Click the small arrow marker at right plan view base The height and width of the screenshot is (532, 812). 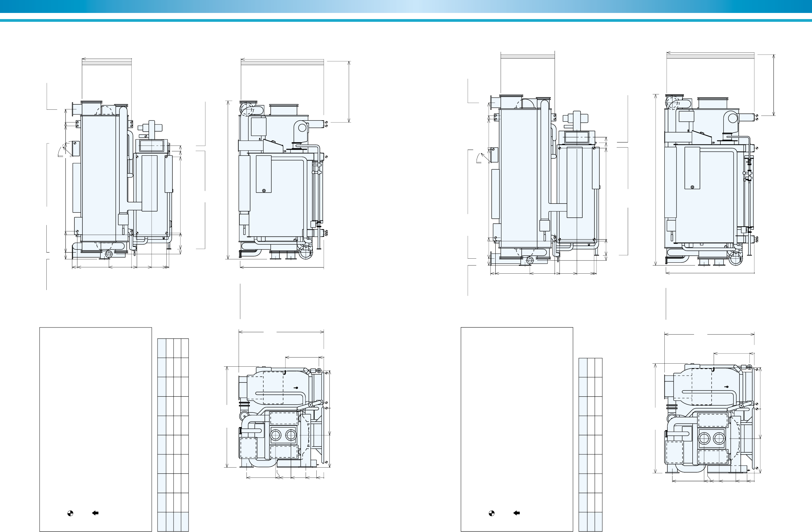[749, 470]
